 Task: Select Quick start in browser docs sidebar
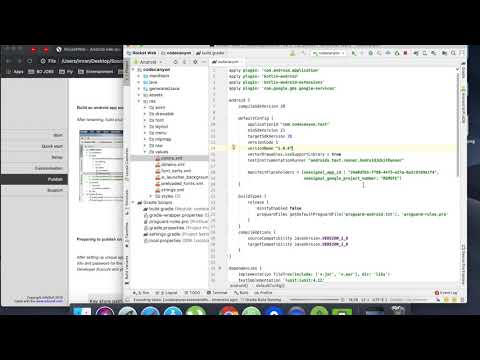click(x=52, y=146)
